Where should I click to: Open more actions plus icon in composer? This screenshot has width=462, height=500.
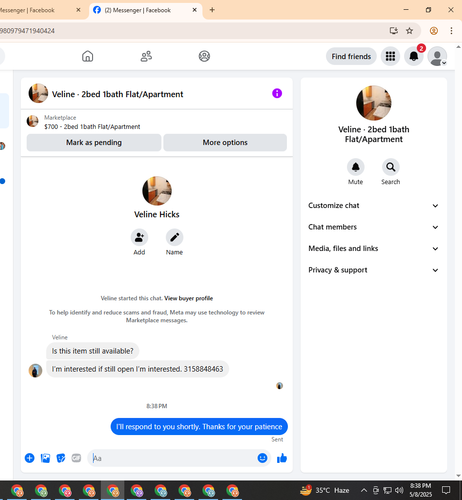coord(29,458)
